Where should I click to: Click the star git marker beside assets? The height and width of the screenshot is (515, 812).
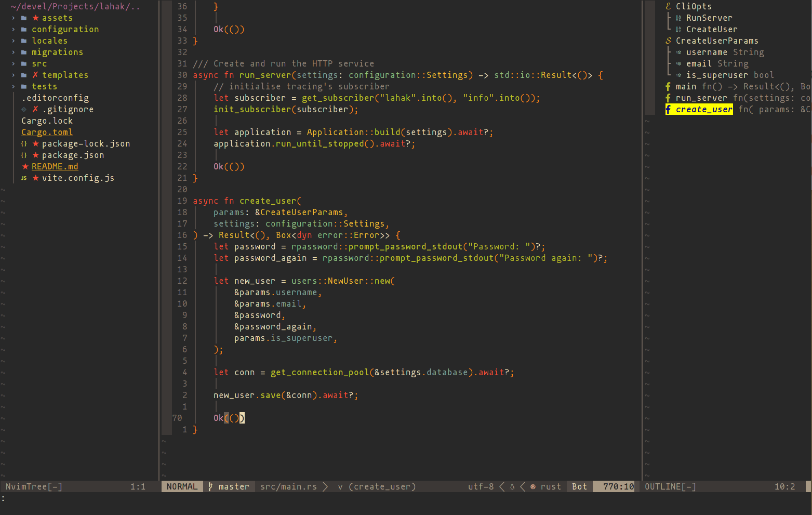pyautogui.click(x=35, y=18)
